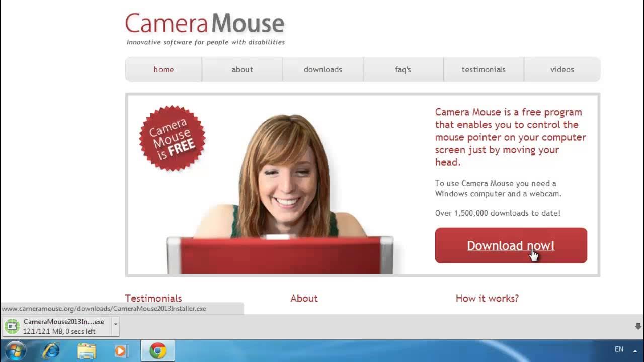Open the home tab
Screen dimensions: 644x362
click(x=164, y=70)
